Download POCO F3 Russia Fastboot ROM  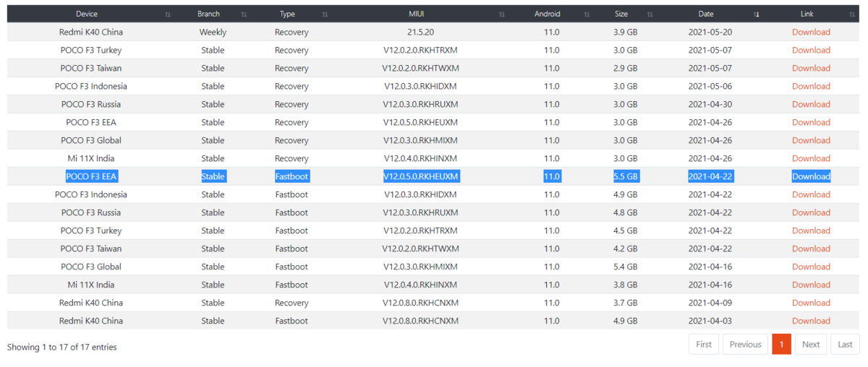coord(811,212)
